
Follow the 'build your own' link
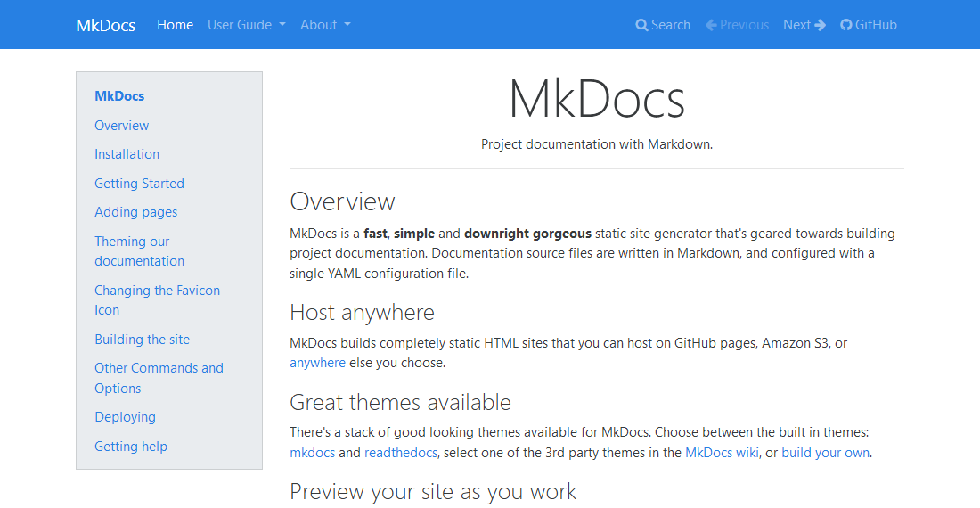pos(825,453)
